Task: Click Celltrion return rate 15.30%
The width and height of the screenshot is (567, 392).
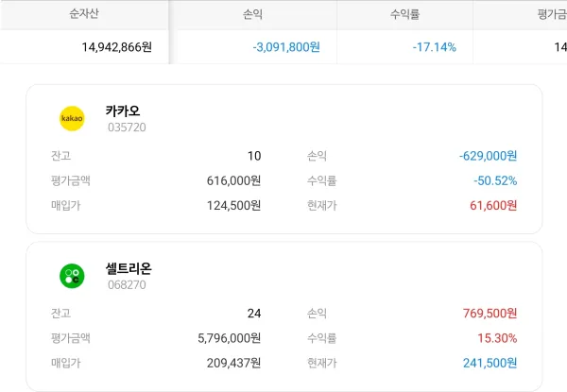Action: pos(497,338)
